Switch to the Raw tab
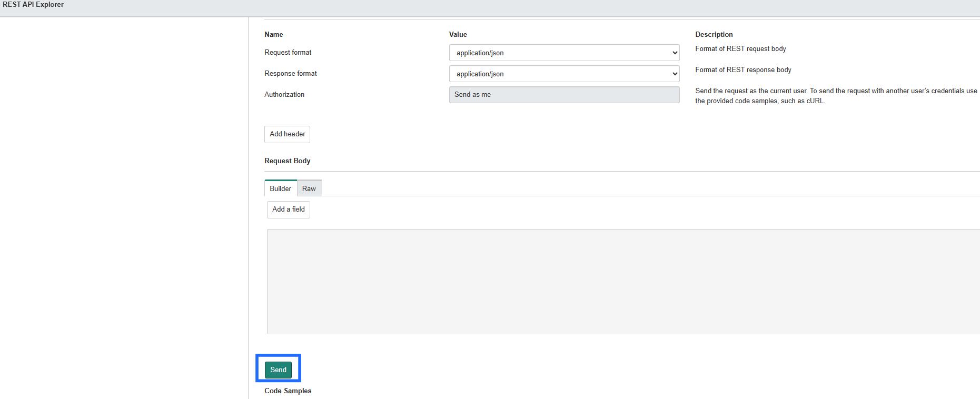980x399 pixels. tap(309, 188)
